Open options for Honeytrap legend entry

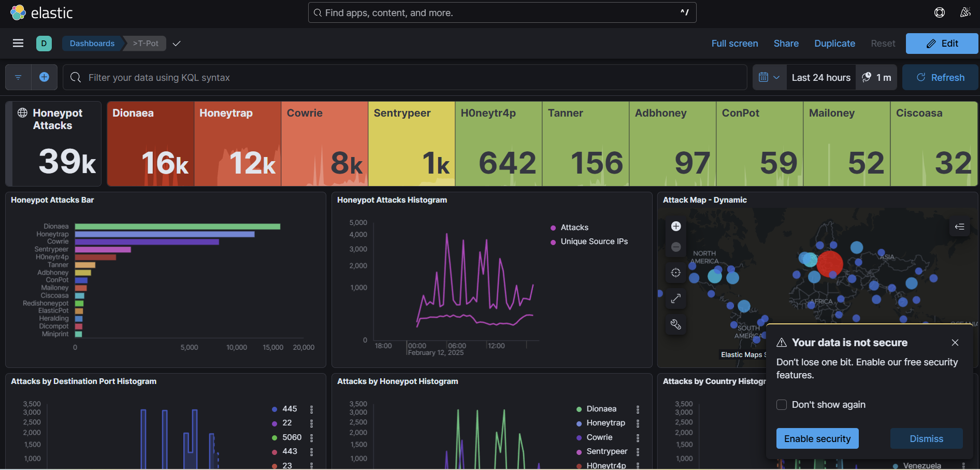638,423
